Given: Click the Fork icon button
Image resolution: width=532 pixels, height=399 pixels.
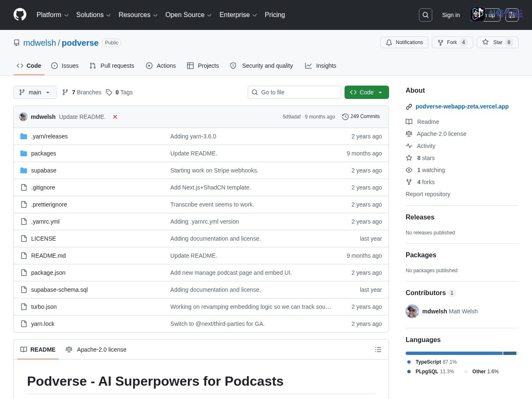Looking at the screenshot, I should point(441,42).
